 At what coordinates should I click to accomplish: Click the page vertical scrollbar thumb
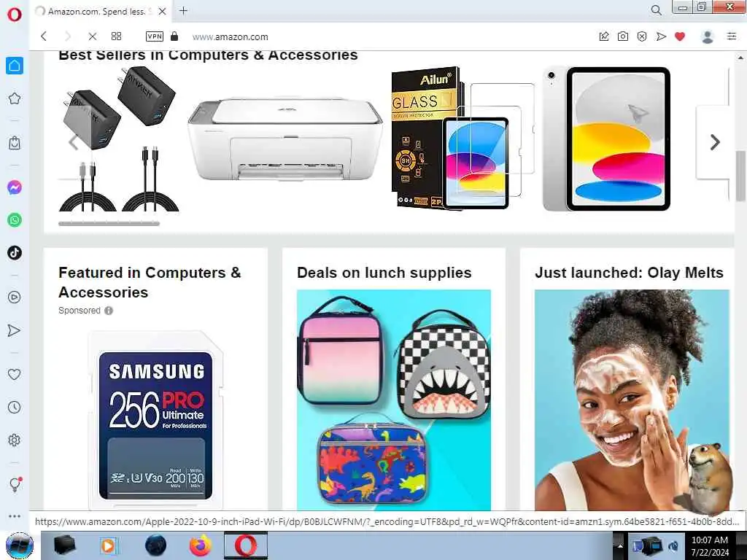[740, 175]
